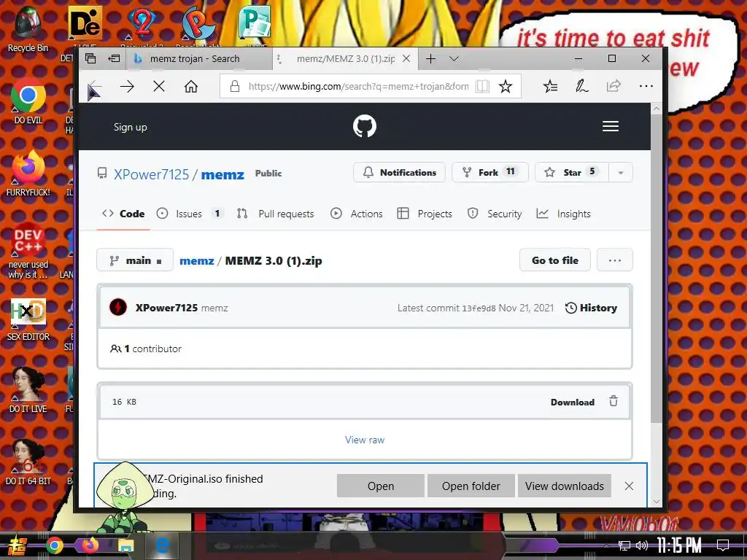The width and height of the screenshot is (747, 560).
Task: Open the Recycle Bin desktop icon
Action: coord(28,28)
